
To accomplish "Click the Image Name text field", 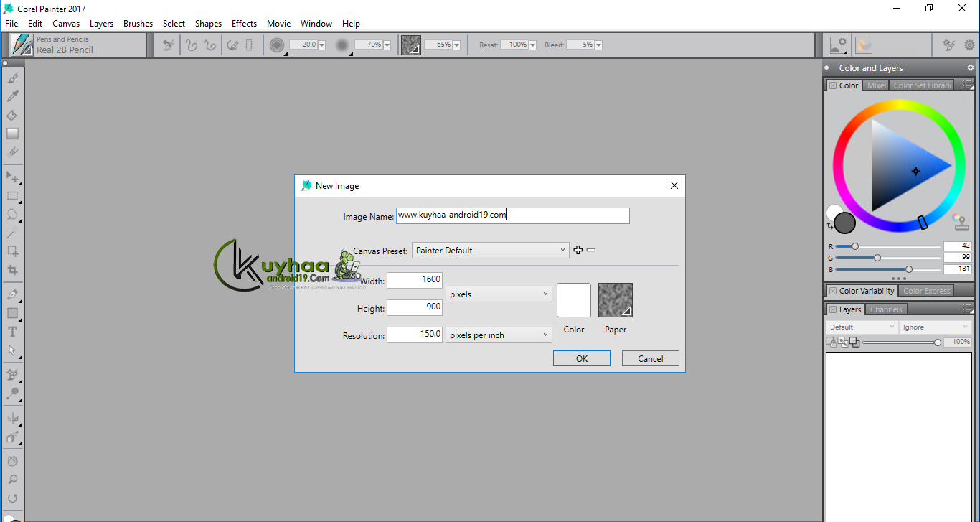I will point(513,215).
